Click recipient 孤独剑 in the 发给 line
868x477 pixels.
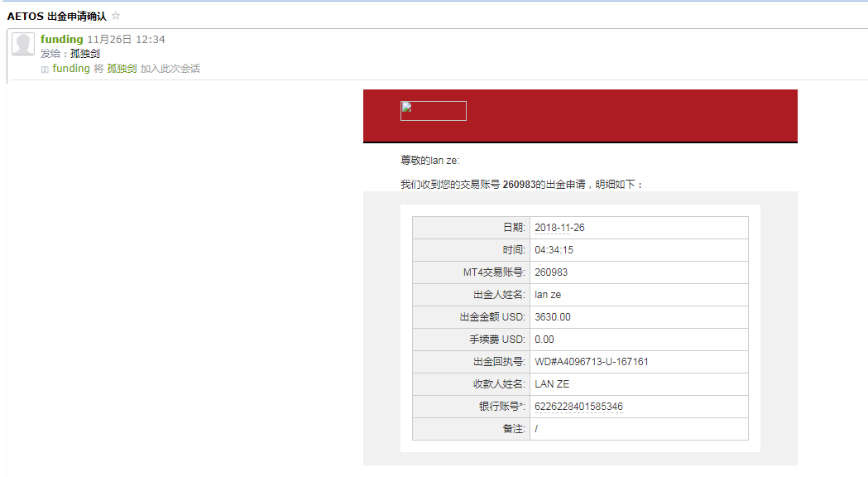pyautogui.click(x=85, y=54)
